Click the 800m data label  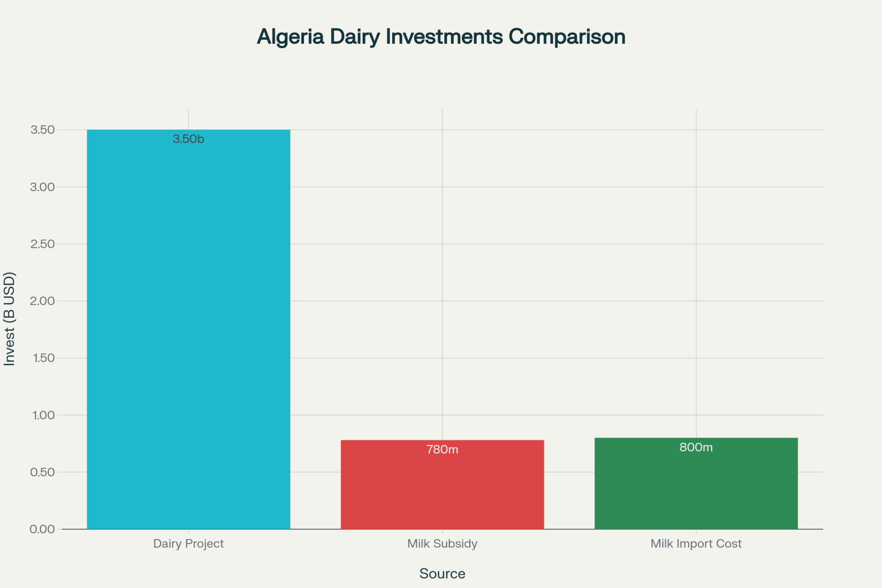(x=696, y=448)
